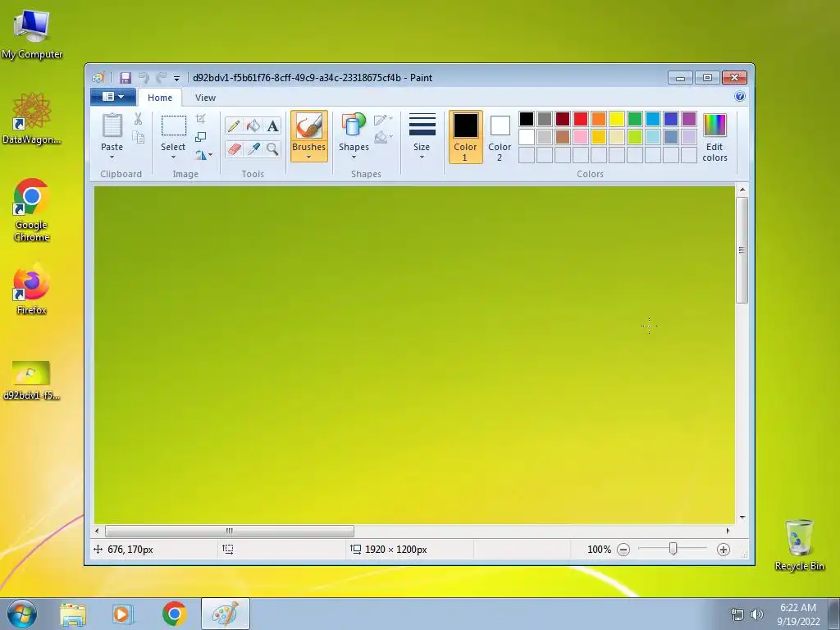Image resolution: width=840 pixels, height=630 pixels.
Task: Open the Shape outline dropdown
Action: tap(383, 120)
